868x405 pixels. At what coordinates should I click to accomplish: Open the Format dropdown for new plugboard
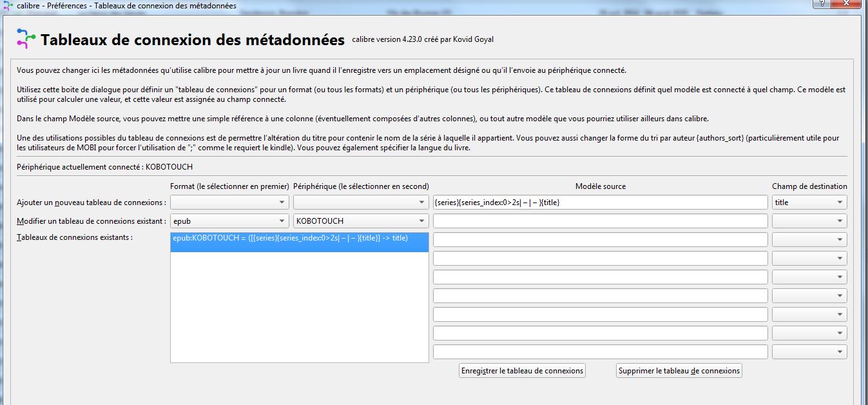229,202
